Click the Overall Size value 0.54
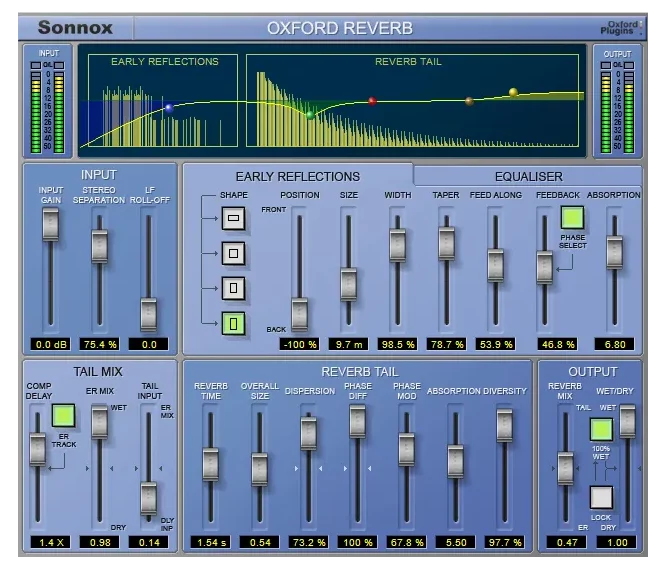 (260, 542)
